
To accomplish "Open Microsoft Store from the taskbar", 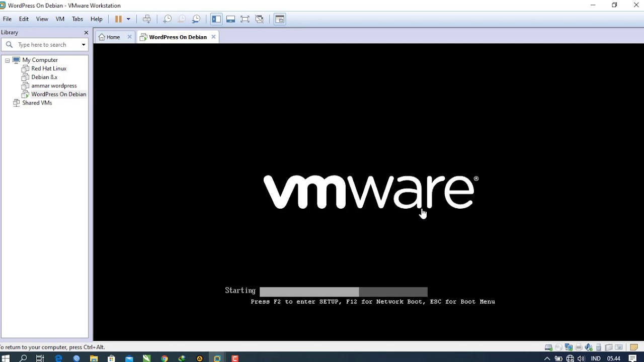I will 111,358.
